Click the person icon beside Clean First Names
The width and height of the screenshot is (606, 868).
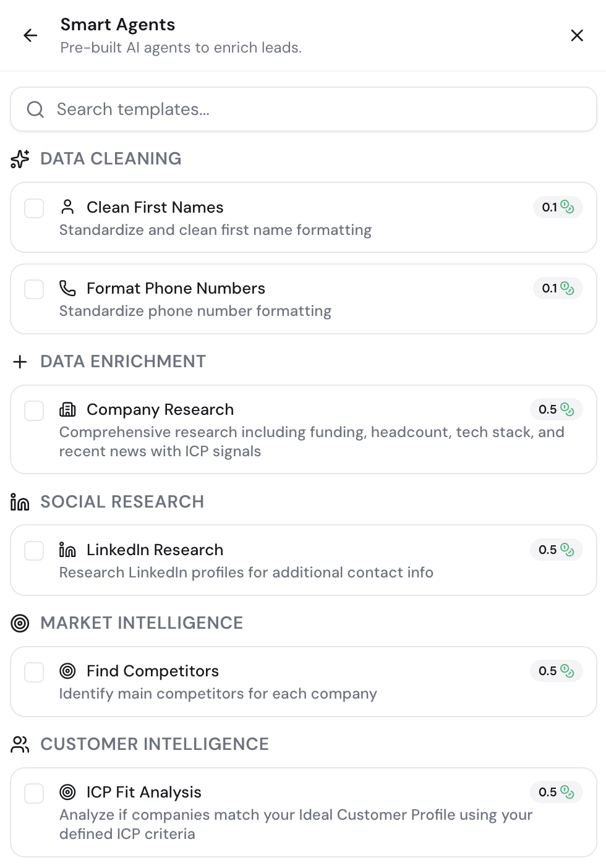pyautogui.click(x=67, y=208)
